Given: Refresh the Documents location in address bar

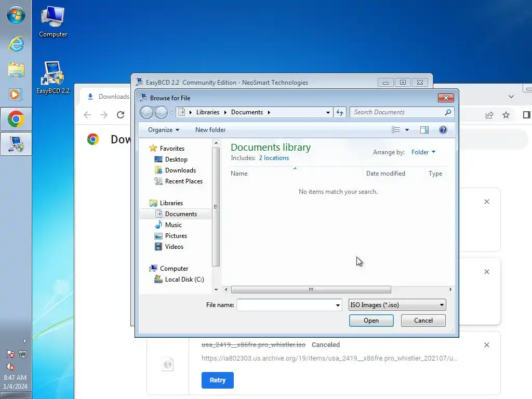Looking at the screenshot, I should pyautogui.click(x=340, y=112).
